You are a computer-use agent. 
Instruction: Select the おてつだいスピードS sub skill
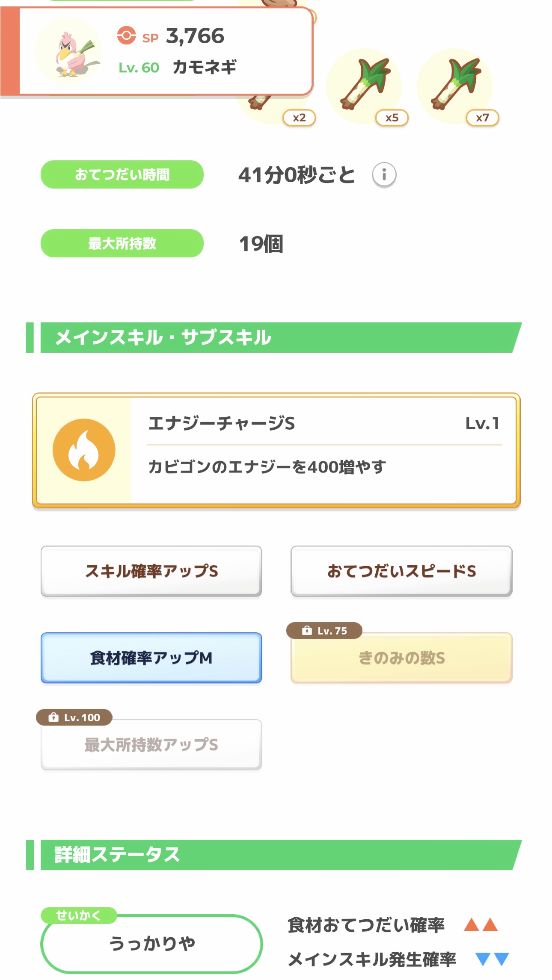coord(401,571)
